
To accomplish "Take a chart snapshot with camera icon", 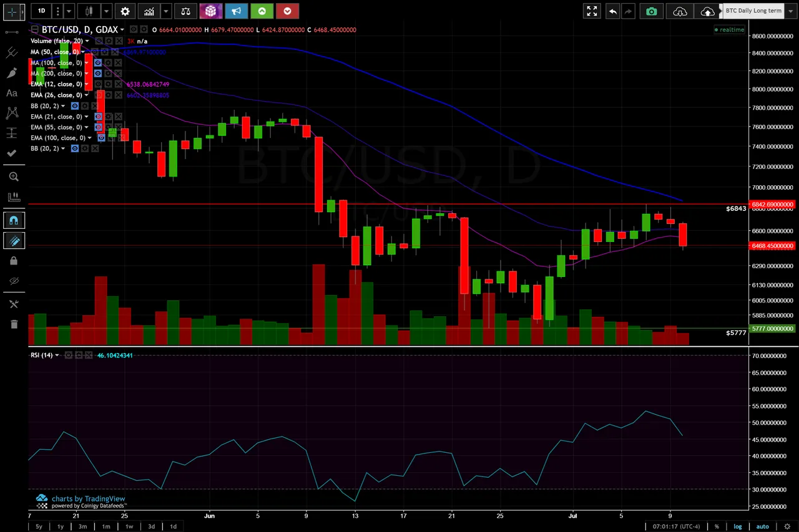I will point(652,11).
